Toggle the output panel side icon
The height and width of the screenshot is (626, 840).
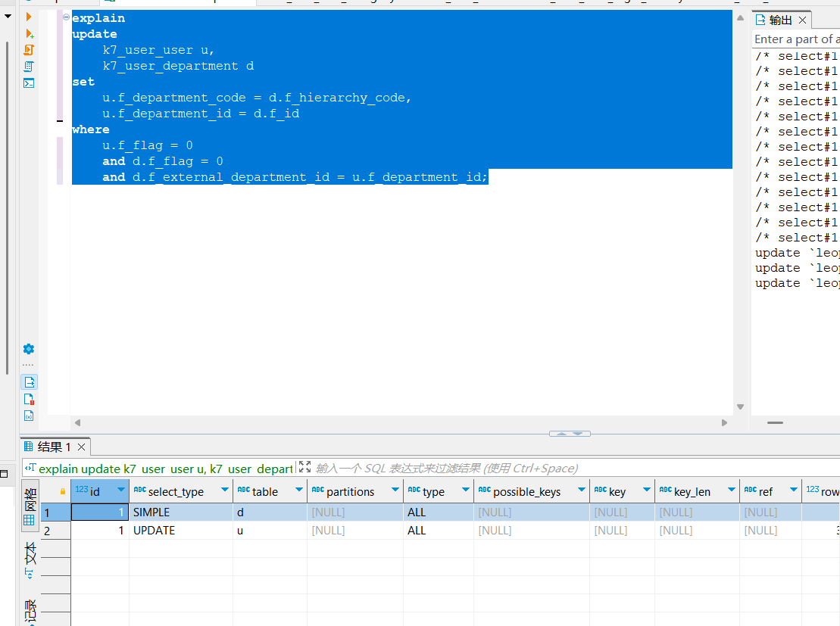click(x=29, y=382)
